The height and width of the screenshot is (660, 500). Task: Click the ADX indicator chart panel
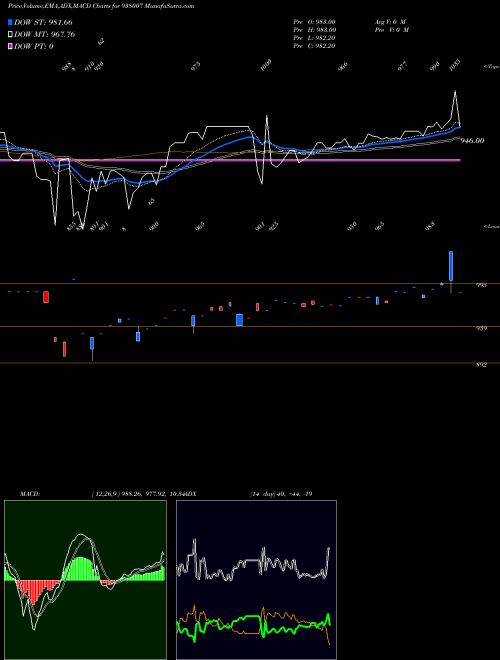coord(256,580)
